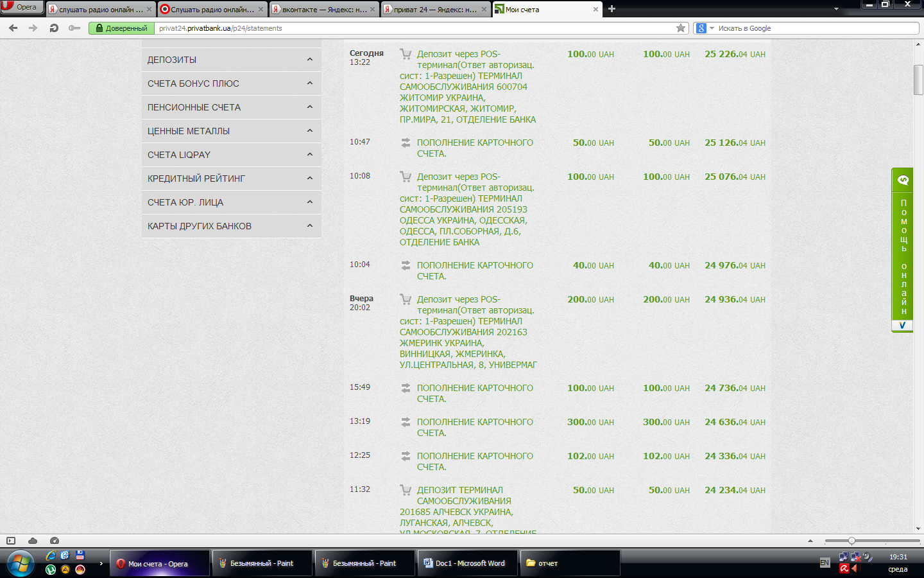Viewport: 924px width, 578px height.
Task: Click the Opera Link cloud icon
Action: pos(33,541)
